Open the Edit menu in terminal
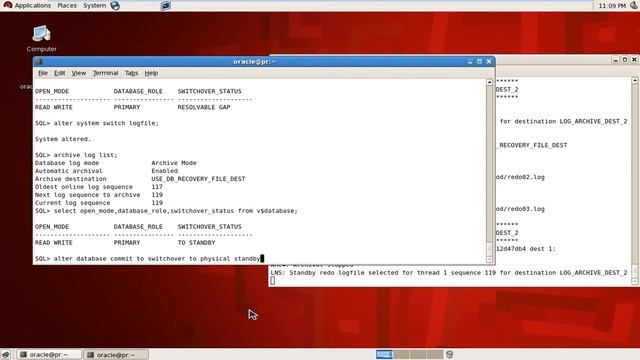This screenshot has width=640, height=360. [x=60, y=73]
